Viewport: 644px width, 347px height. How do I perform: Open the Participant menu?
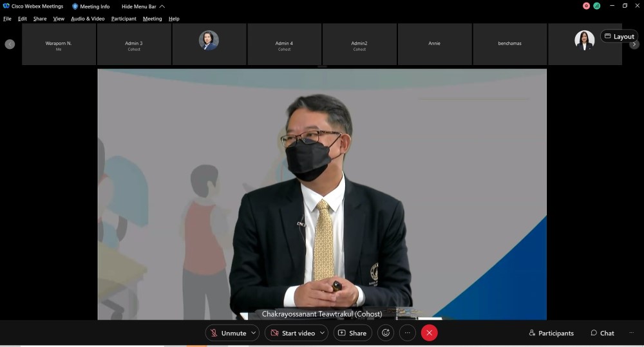(x=124, y=19)
